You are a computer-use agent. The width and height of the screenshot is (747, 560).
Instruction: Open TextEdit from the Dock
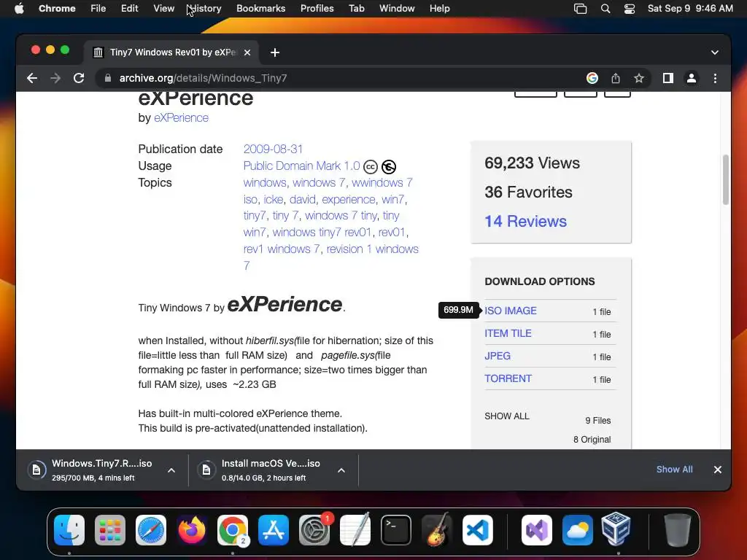click(x=355, y=530)
